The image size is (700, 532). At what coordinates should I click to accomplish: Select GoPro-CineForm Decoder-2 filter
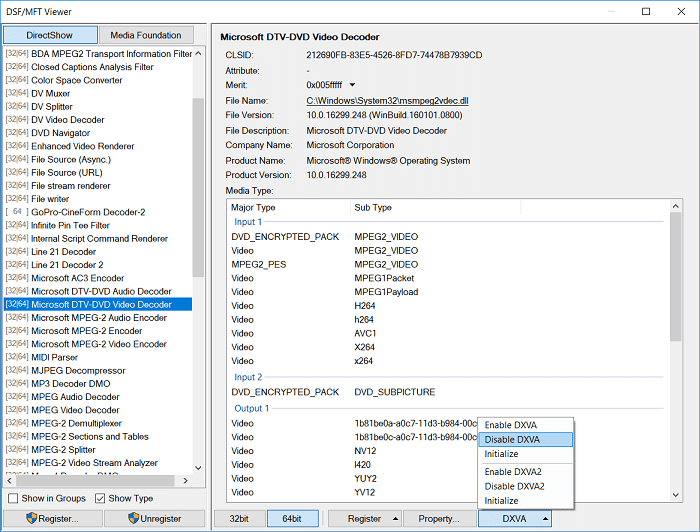coord(98,212)
